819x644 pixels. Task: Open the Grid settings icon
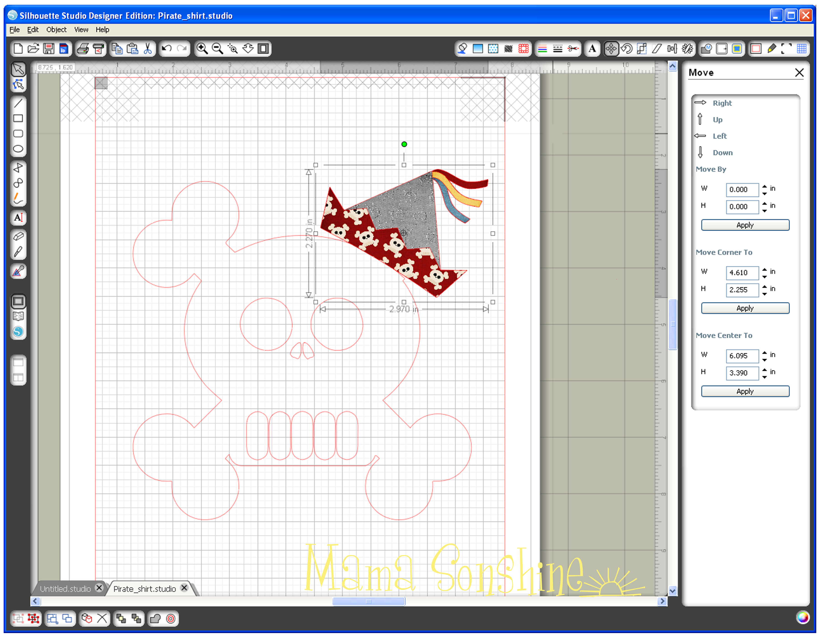[802, 49]
